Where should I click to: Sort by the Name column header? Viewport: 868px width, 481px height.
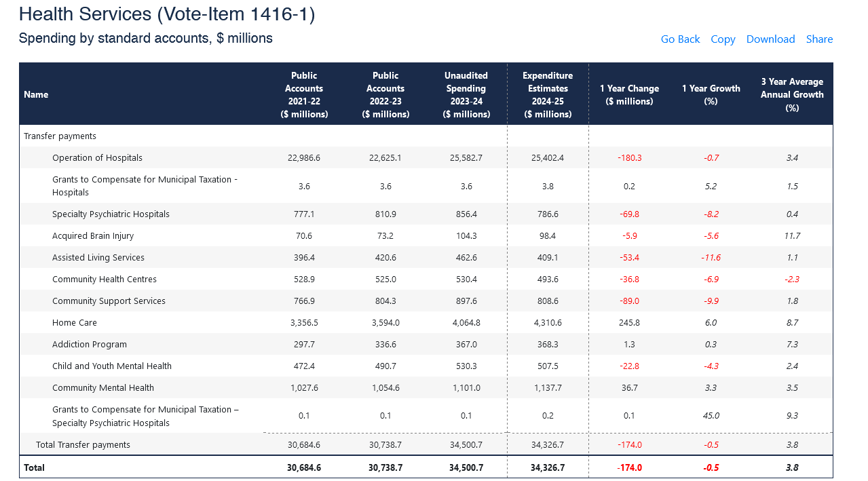36,94
